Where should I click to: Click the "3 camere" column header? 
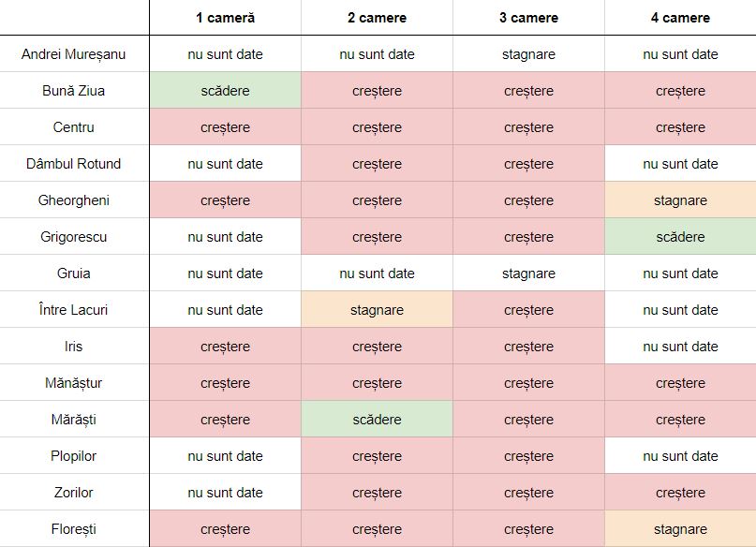(x=528, y=18)
